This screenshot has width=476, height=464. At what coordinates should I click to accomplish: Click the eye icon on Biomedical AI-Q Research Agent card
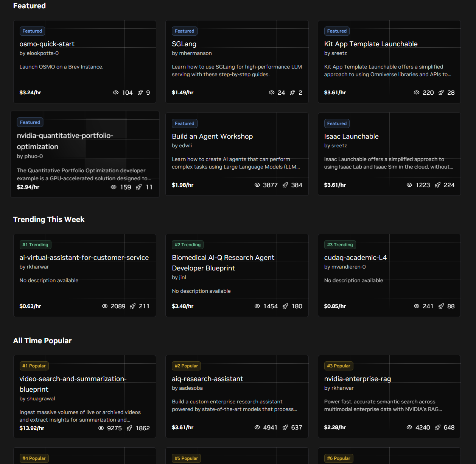click(x=257, y=306)
